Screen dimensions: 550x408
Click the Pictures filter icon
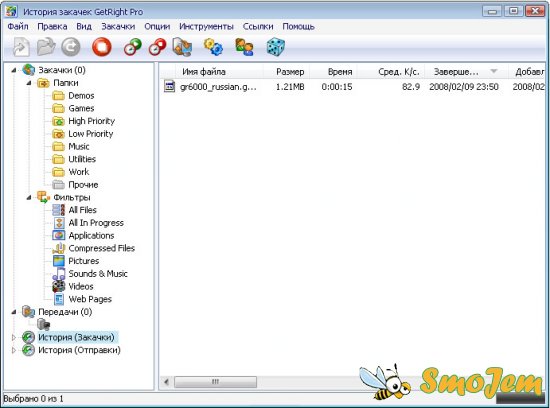coord(59,261)
